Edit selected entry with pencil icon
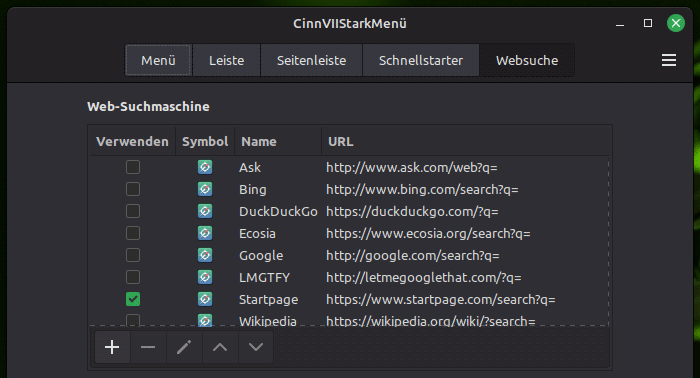700x378 pixels. tap(184, 347)
